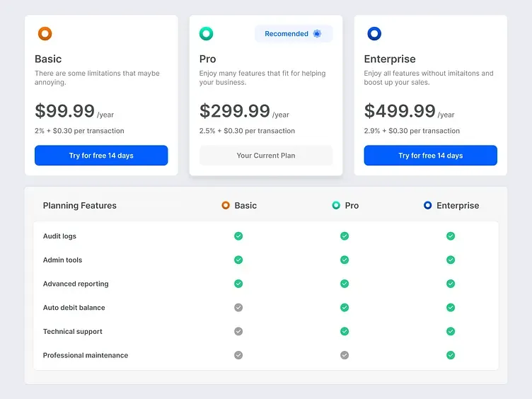Start the Enterprise plan's 14-day free trial
This screenshot has width=532, height=399.
pyautogui.click(x=431, y=156)
